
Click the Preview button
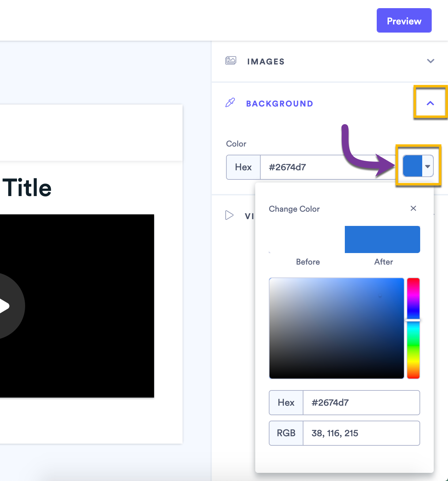[404, 20]
